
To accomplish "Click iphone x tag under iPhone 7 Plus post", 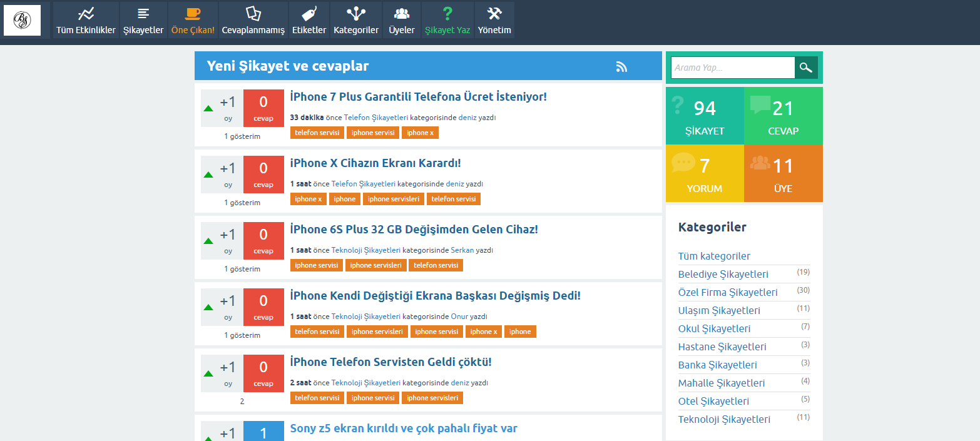I will pos(420,133).
